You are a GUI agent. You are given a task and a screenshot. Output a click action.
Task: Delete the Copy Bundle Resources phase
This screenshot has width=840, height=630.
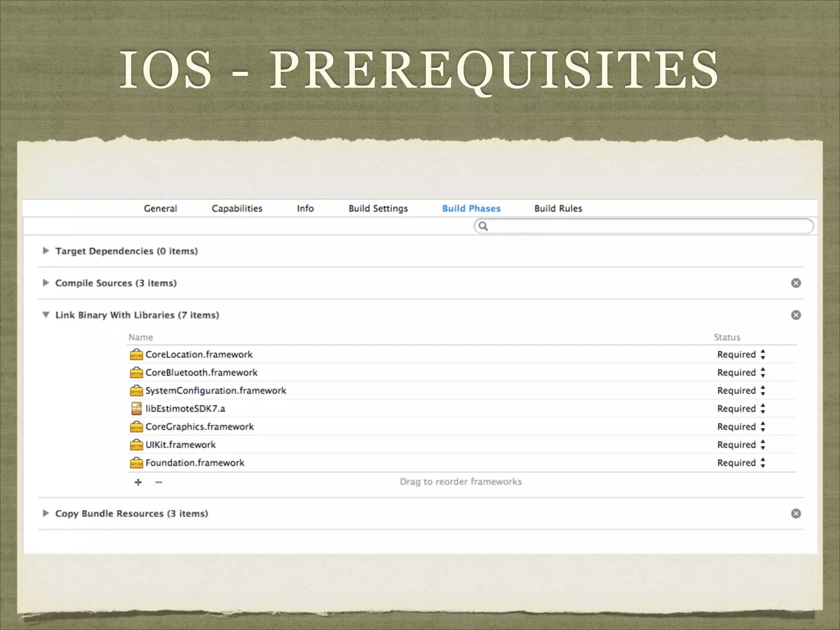[x=796, y=514]
